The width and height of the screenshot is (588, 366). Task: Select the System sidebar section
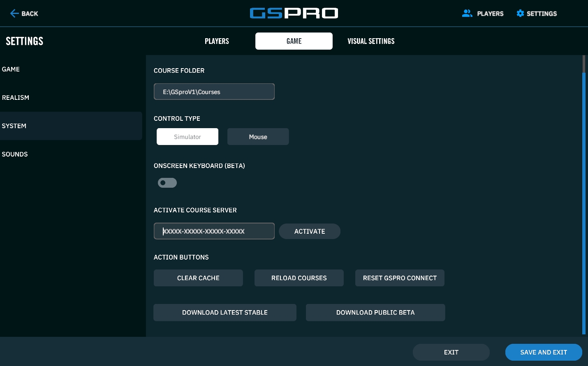tap(14, 126)
